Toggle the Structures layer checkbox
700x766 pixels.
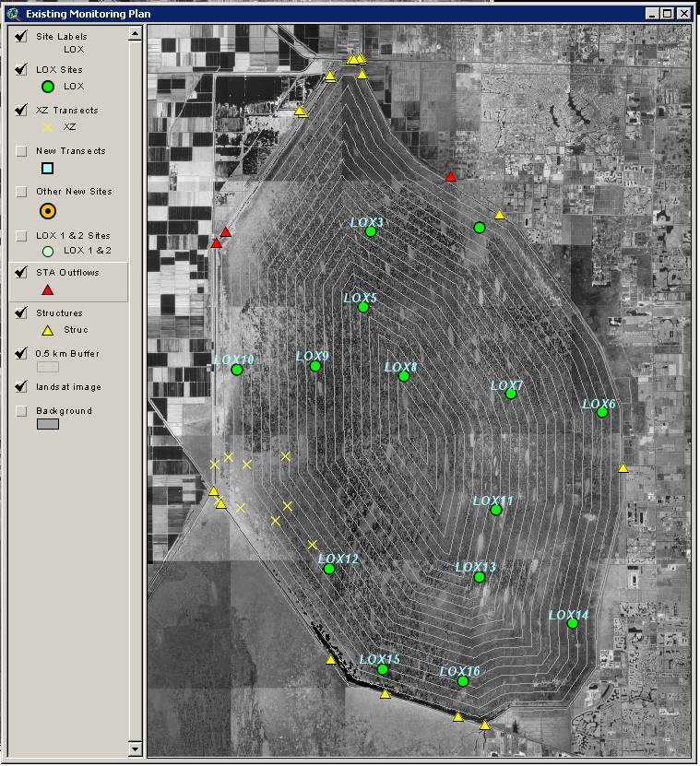21,312
